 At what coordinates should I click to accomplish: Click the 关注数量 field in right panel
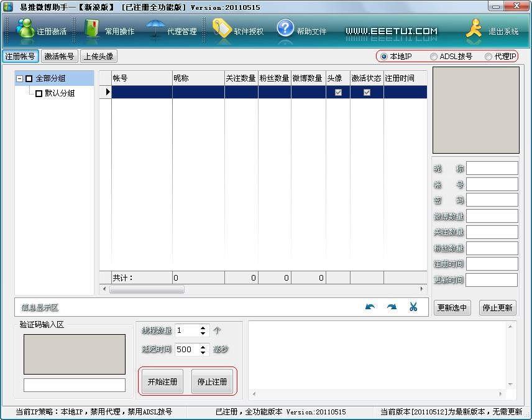(x=492, y=231)
